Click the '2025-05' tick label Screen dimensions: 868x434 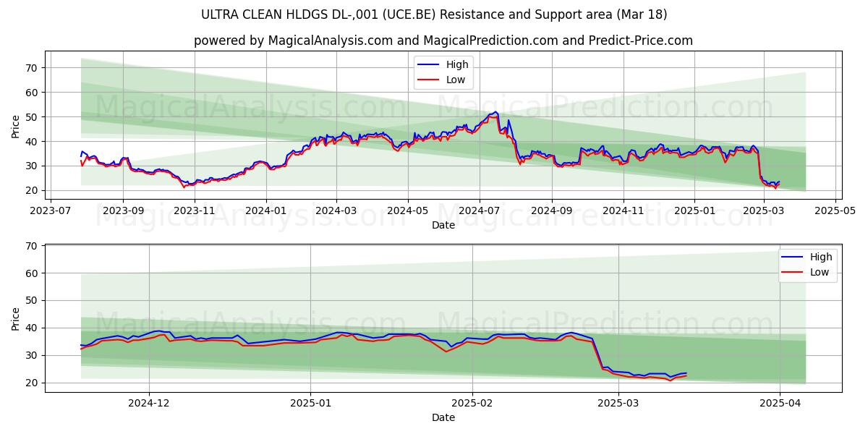coord(835,210)
